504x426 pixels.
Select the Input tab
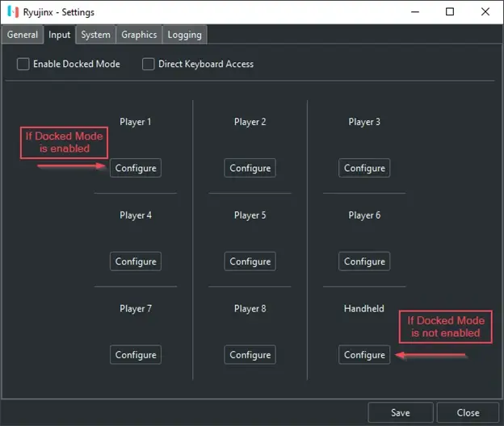(60, 35)
